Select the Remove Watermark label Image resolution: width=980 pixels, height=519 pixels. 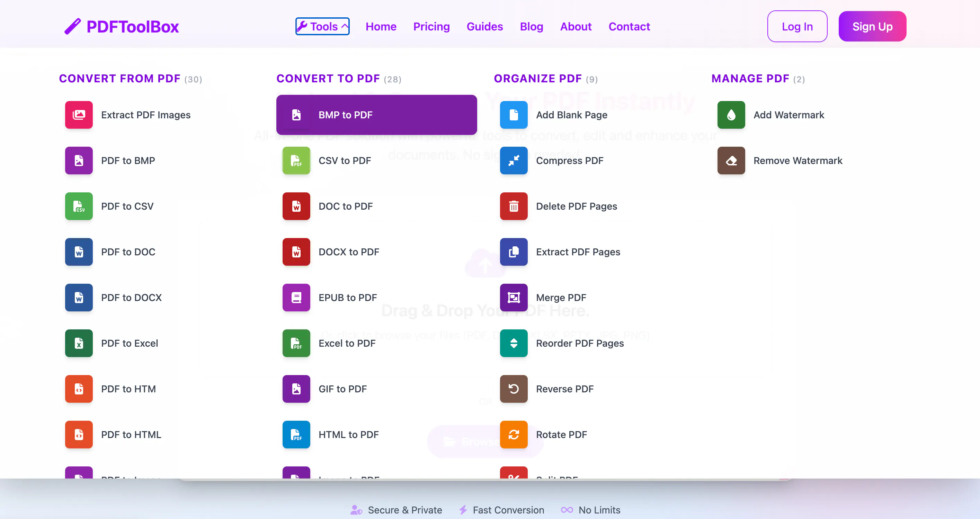coord(798,161)
